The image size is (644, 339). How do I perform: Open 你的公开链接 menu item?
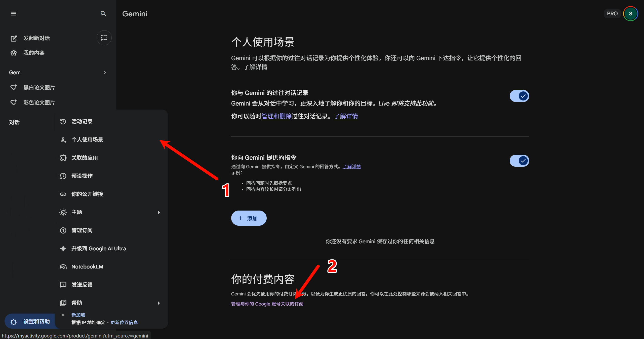(111, 194)
